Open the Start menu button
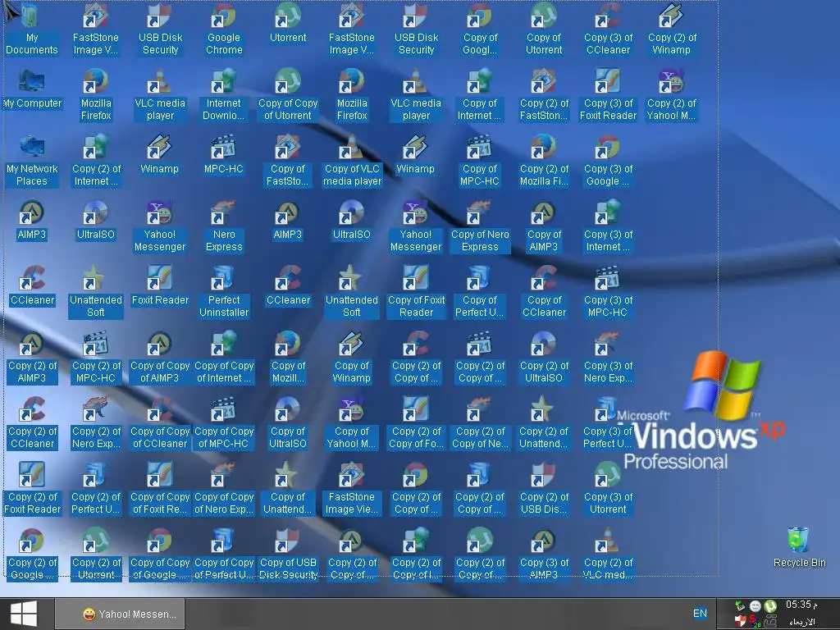Image resolution: width=840 pixels, height=630 pixels. click(24, 614)
